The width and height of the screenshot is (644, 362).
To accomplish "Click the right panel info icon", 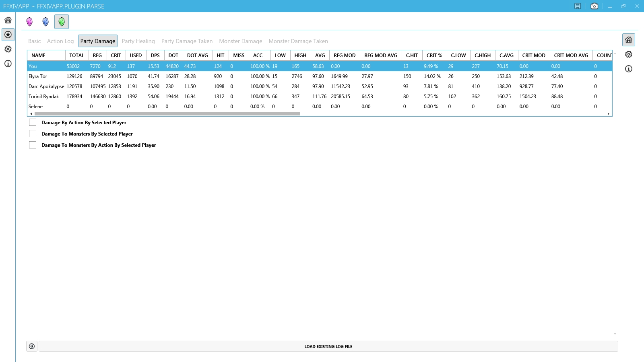I will coord(629,69).
